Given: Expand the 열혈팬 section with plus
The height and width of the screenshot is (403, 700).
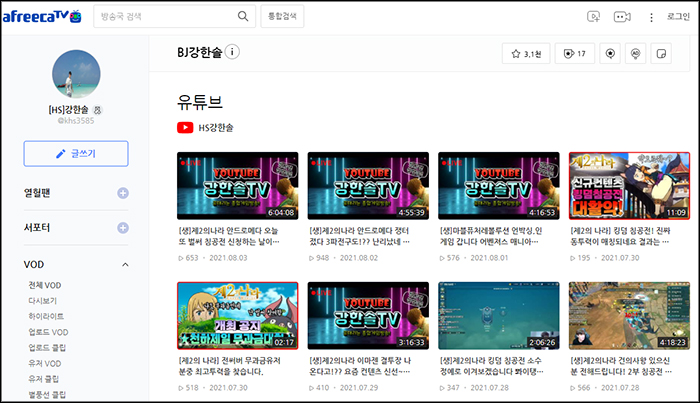Looking at the screenshot, I should 123,193.
